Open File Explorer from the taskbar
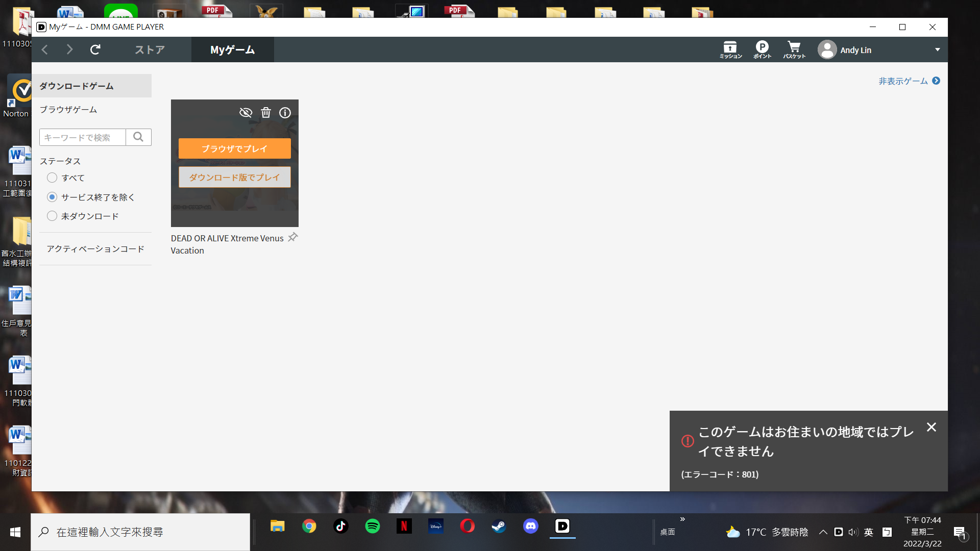Screen dimensions: 980x551 click(277, 526)
